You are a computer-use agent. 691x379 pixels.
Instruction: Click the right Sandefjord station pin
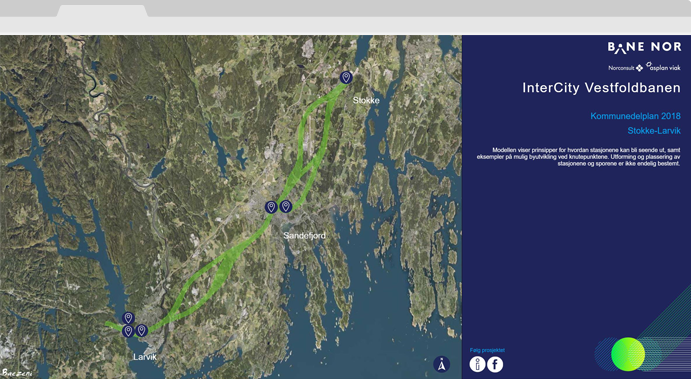286,206
